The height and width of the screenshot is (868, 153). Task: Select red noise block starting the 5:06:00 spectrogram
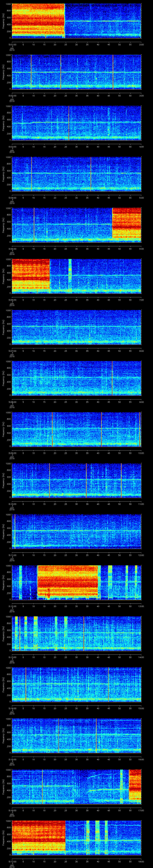[x=30, y=275]
